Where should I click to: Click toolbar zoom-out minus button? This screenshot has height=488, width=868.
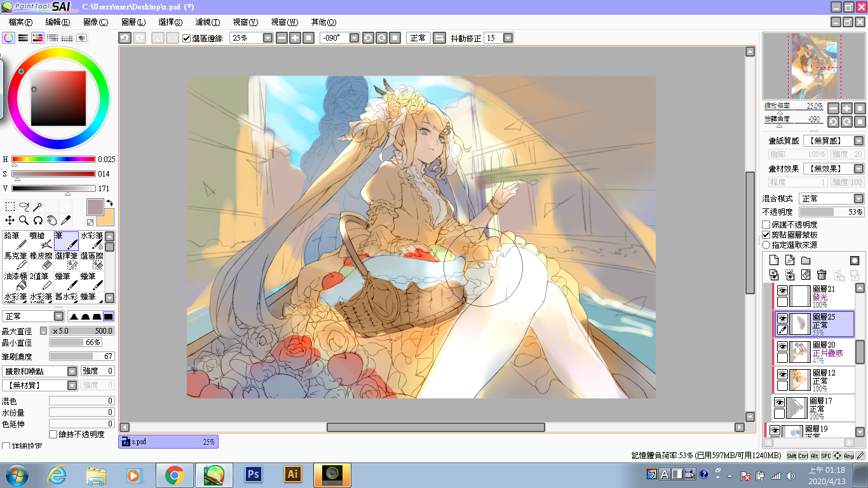pyautogui.click(x=281, y=38)
